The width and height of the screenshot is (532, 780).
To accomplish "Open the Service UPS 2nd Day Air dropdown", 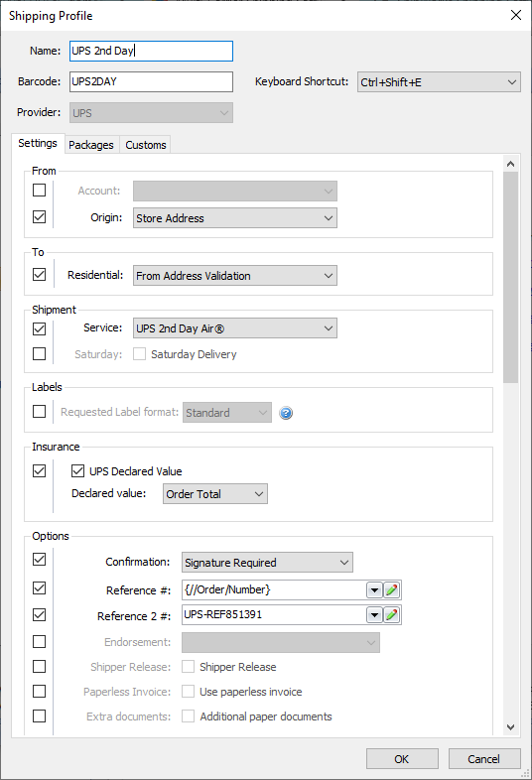I will coord(235,328).
